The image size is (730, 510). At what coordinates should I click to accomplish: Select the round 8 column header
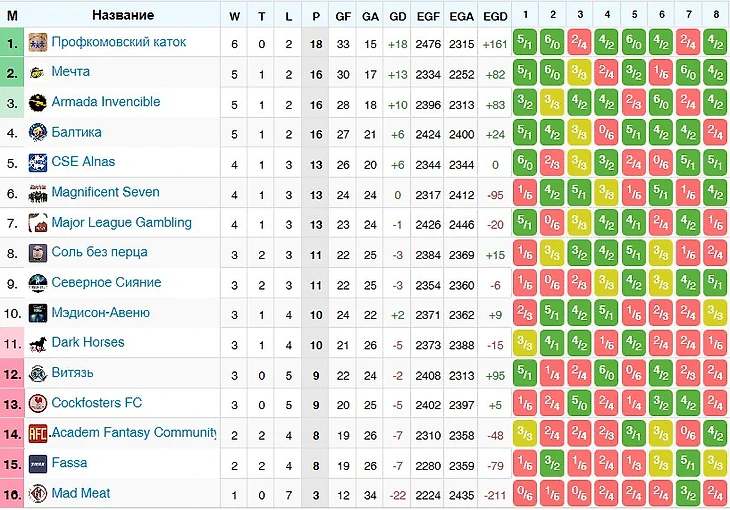click(x=715, y=15)
